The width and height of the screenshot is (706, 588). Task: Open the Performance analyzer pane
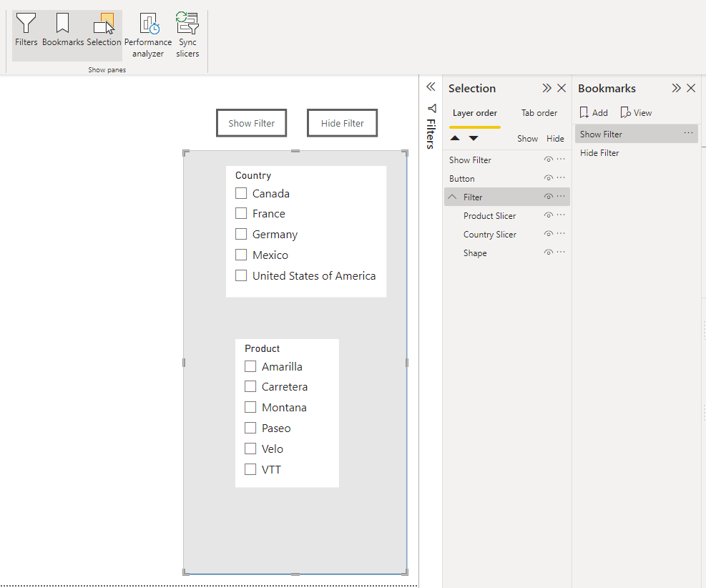coord(147,35)
